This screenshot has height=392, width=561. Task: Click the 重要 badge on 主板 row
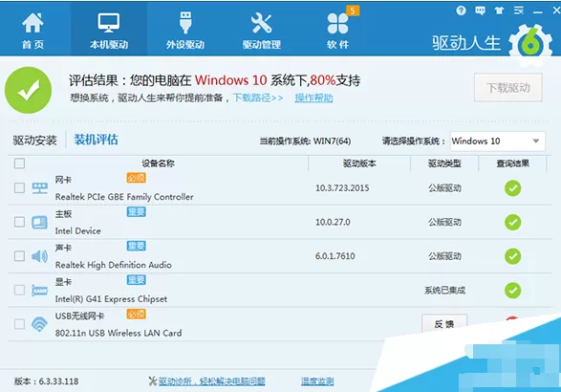pos(136,212)
